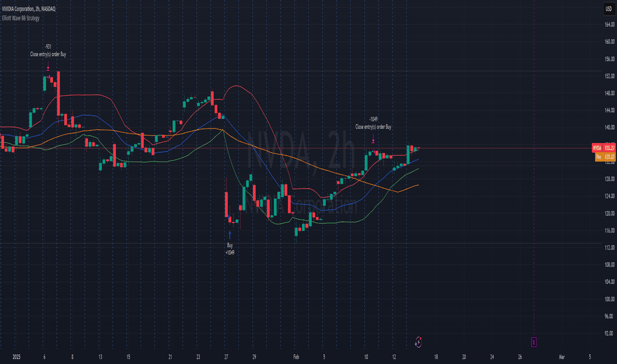
Task: Click the NVIDIA Corporation chart title
Action: [28, 9]
